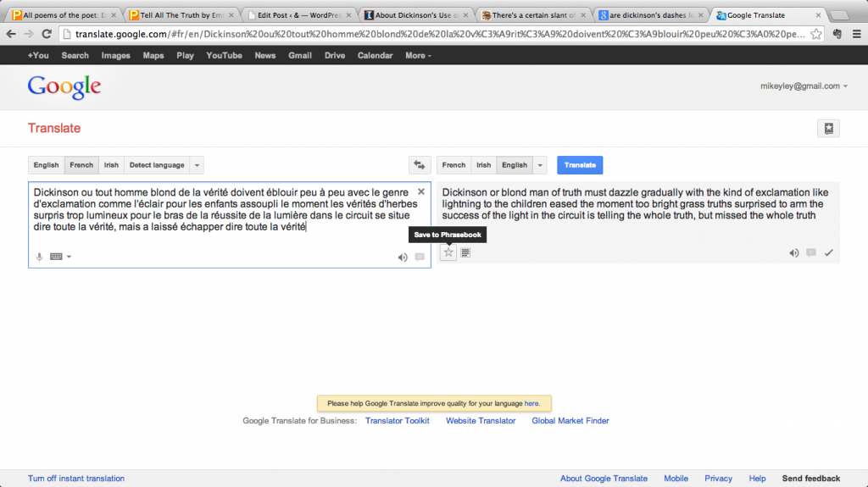Open Images in Google bar
868x487 pixels.
pyautogui.click(x=115, y=55)
